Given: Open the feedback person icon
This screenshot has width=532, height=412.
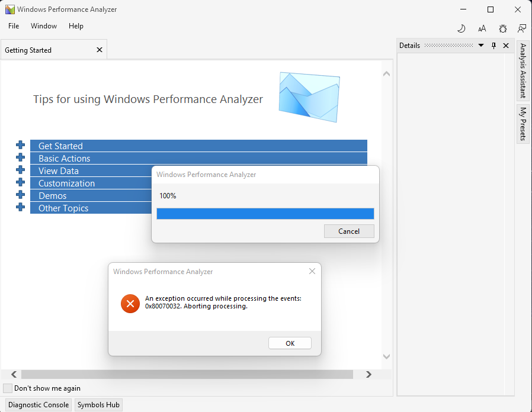Looking at the screenshot, I should coord(522,29).
